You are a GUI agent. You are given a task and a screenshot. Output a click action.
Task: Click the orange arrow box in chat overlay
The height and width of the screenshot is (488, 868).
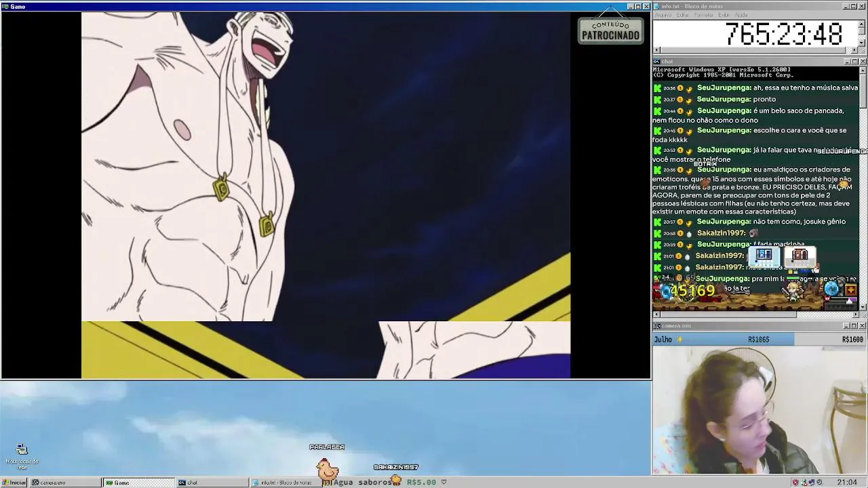click(x=850, y=291)
